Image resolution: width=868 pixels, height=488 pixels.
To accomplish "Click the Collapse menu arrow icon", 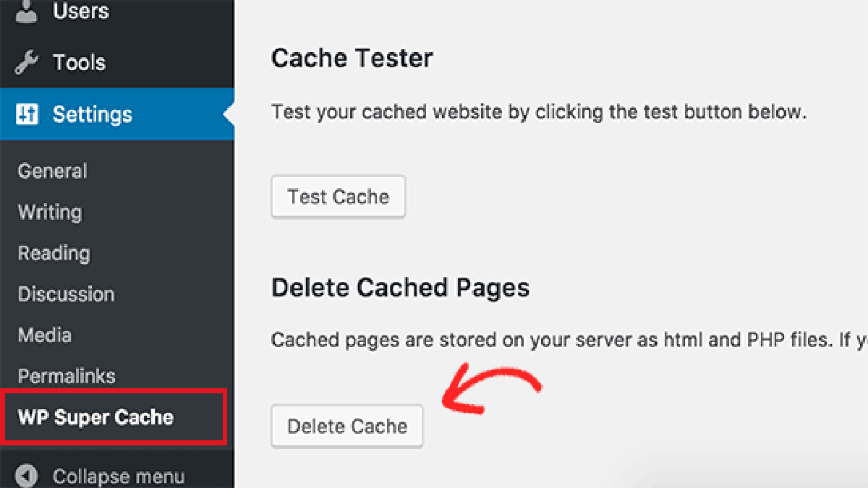I will point(27,476).
